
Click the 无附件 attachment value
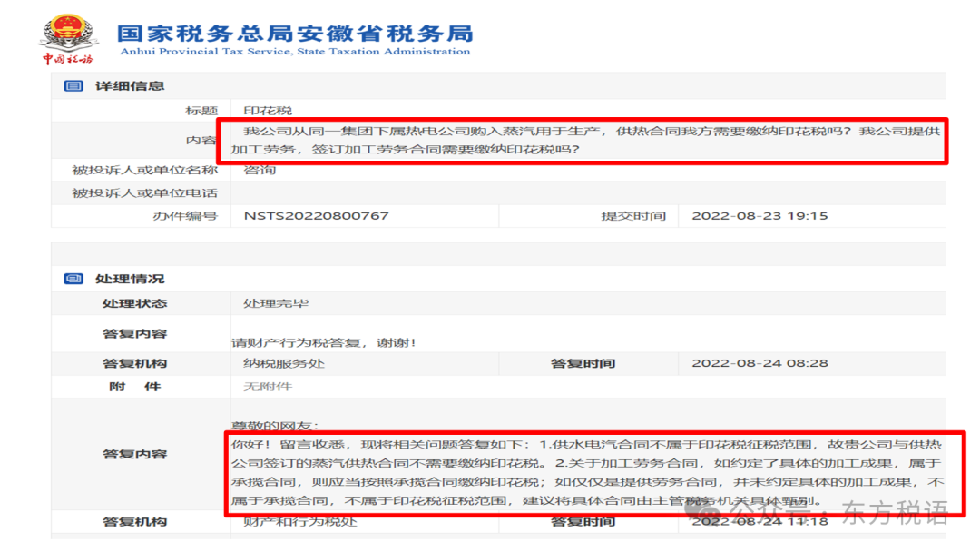click(x=268, y=386)
